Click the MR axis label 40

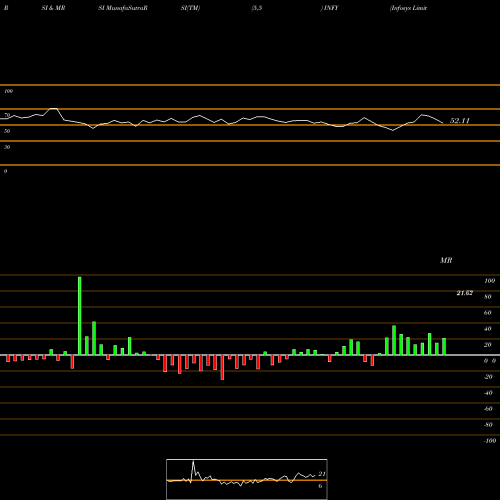click(488, 329)
